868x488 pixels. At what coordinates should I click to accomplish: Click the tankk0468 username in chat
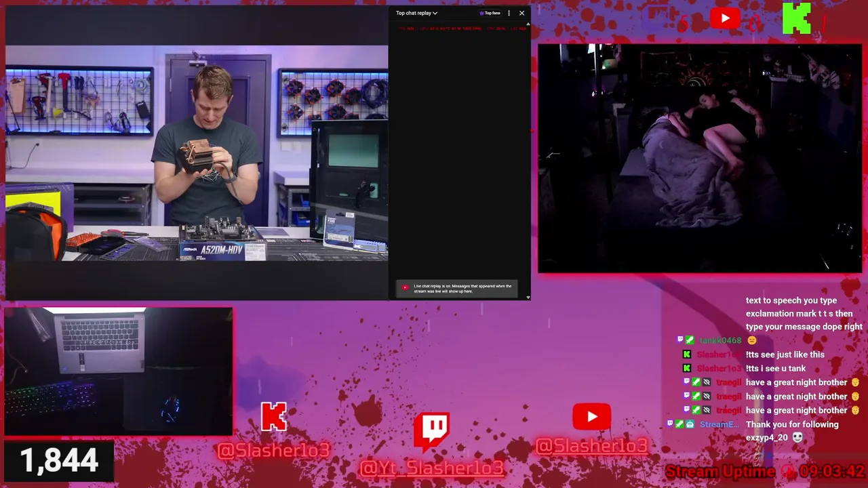720,340
